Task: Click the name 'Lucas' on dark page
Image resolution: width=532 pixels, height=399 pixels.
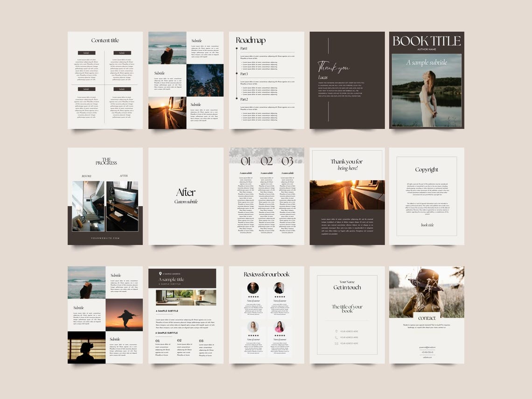Action: pyautogui.click(x=322, y=77)
